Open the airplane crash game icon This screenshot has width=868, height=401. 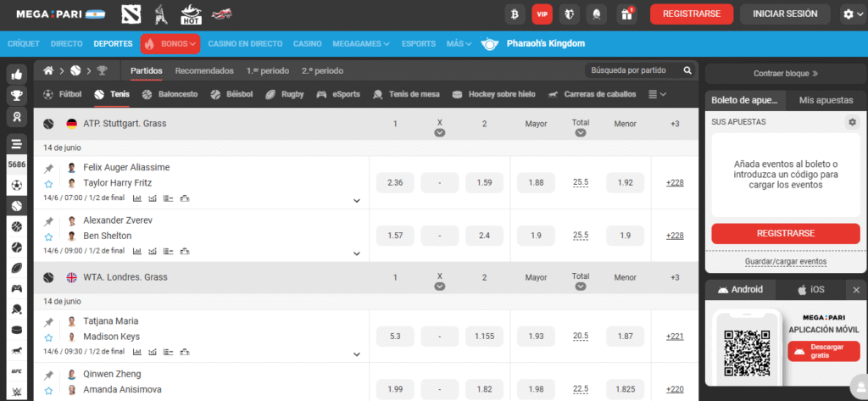click(221, 14)
